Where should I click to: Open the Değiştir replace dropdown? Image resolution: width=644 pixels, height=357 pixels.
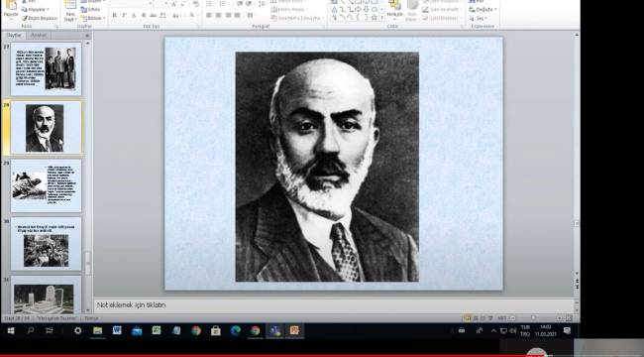[x=483, y=10]
